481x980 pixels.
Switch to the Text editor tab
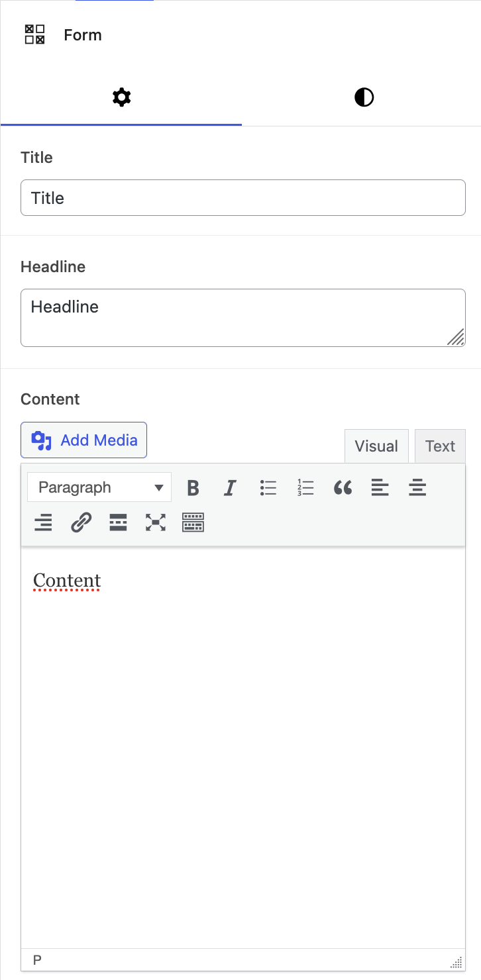click(440, 446)
